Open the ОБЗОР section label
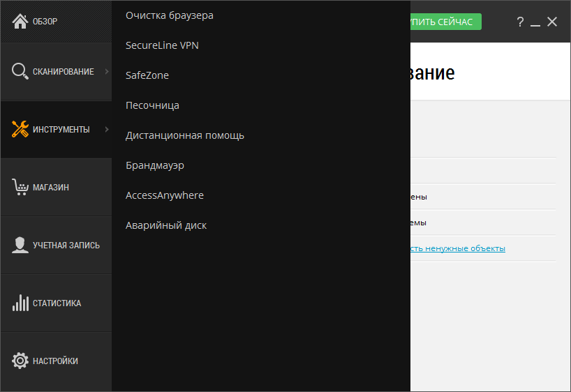The width and height of the screenshot is (571, 392). point(45,22)
